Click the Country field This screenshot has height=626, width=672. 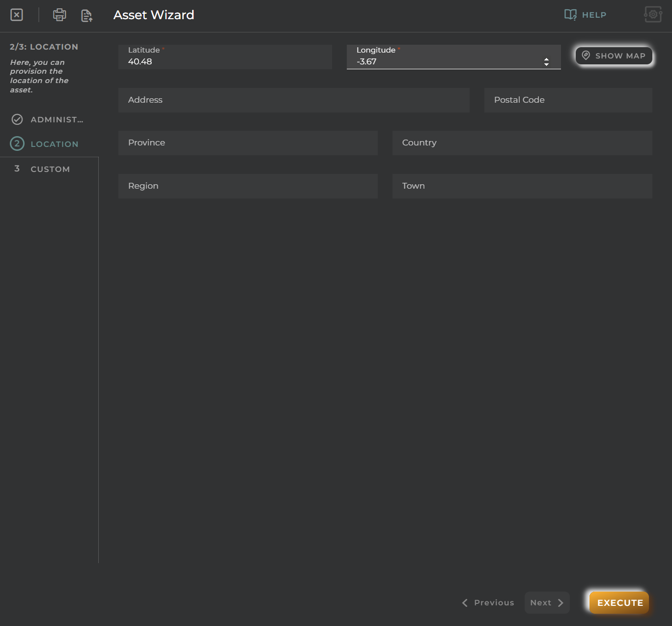coord(522,143)
